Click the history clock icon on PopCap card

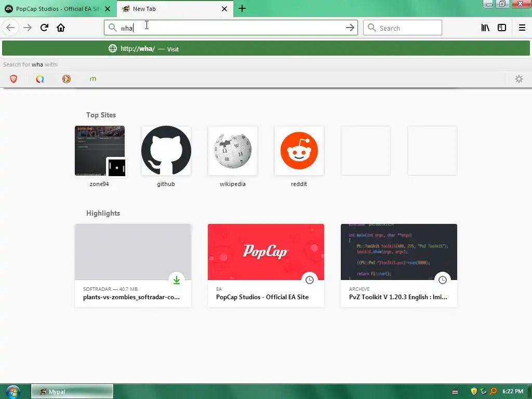coord(310,280)
